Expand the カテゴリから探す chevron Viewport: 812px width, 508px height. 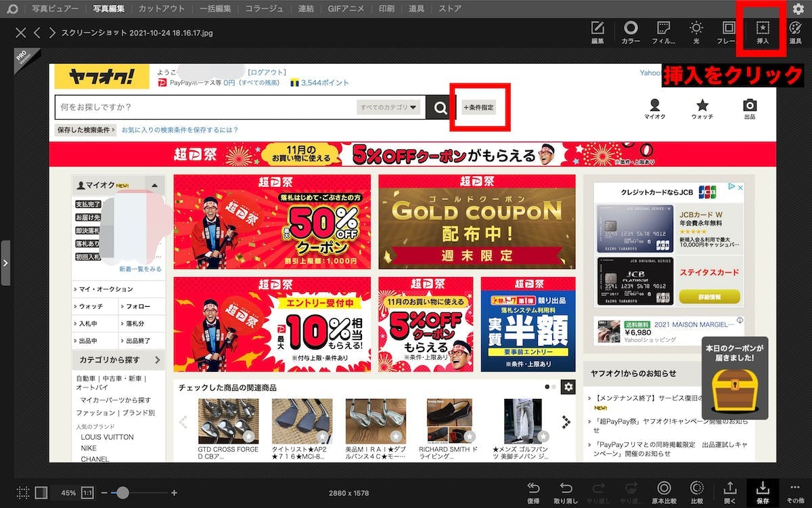157,360
